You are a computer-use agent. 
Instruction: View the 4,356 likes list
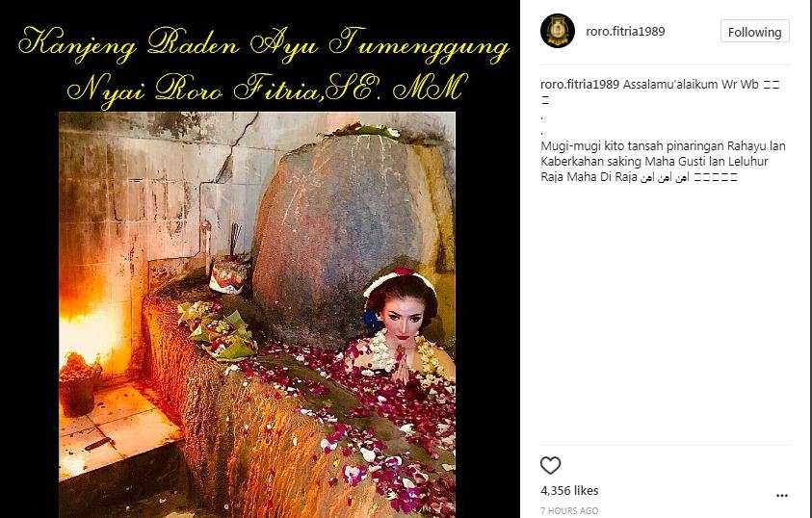569,490
